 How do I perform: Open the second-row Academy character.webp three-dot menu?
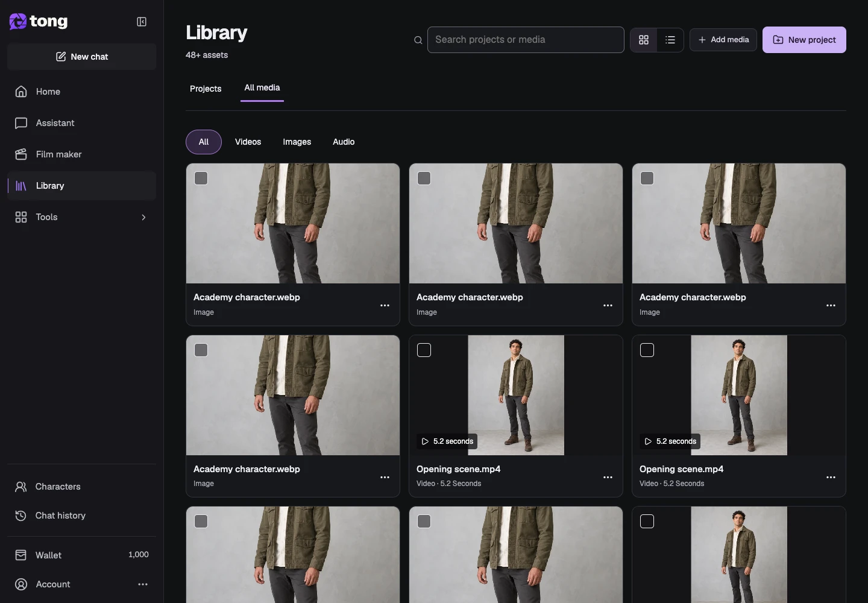[385, 478]
